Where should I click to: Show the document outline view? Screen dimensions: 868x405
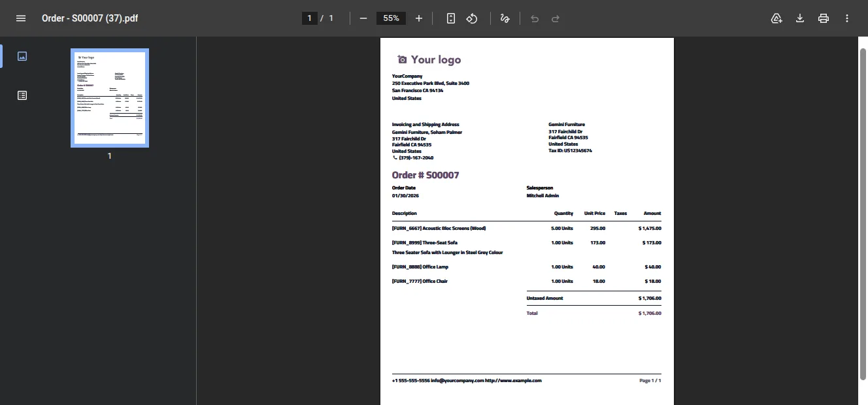click(x=22, y=95)
